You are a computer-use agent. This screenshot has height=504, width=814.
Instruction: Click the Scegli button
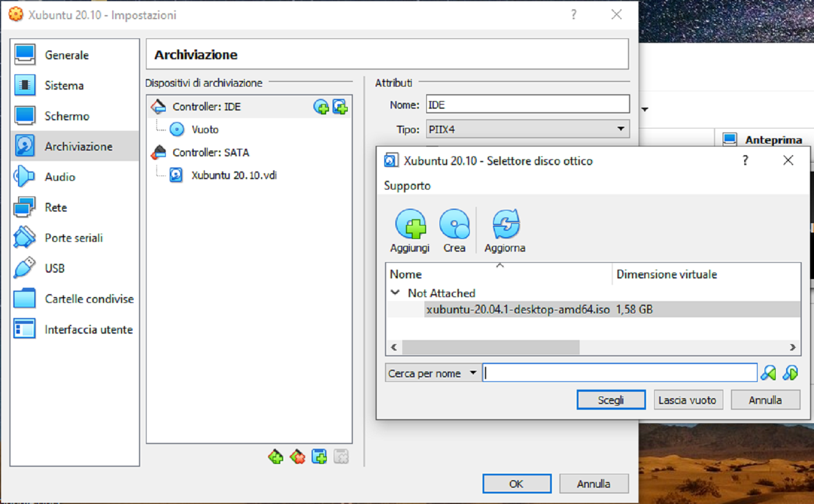(x=611, y=399)
